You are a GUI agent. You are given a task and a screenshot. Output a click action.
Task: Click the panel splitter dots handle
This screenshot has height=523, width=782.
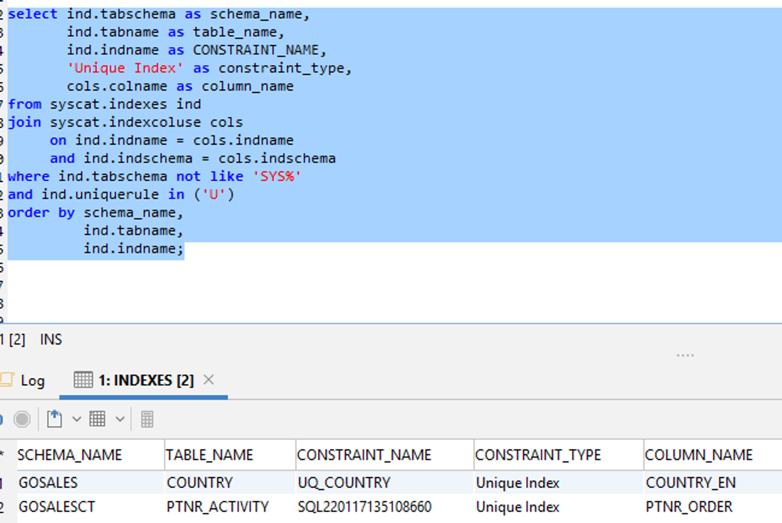pyautogui.click(x=685, y=355)
